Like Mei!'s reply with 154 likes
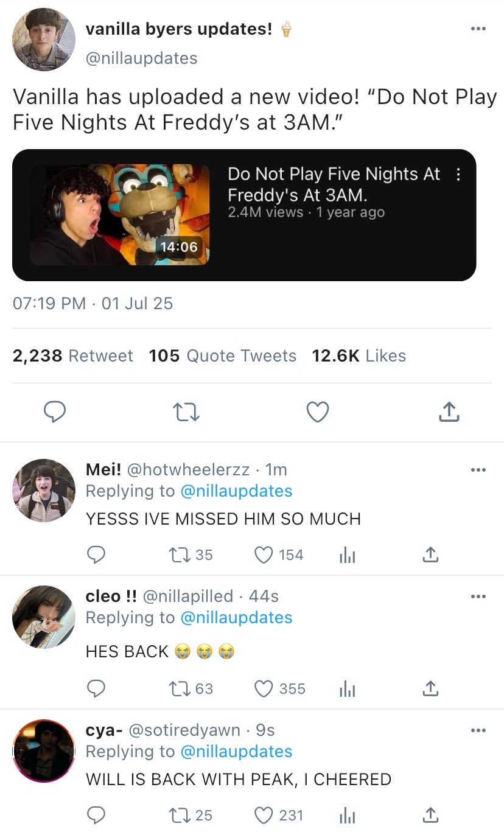The image size is (504, 832). pos(279,555)
